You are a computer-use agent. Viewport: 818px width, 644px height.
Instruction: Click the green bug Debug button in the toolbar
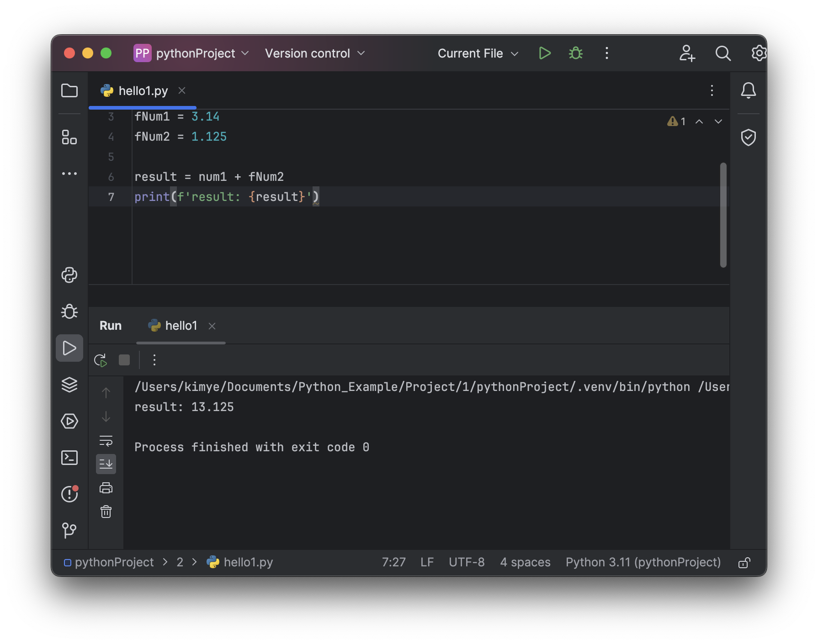(x=576, y=53)
